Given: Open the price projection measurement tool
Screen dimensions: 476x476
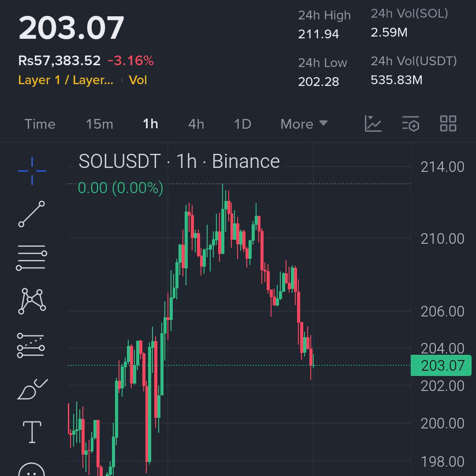Looking at the screenshot, I should 31,346.
